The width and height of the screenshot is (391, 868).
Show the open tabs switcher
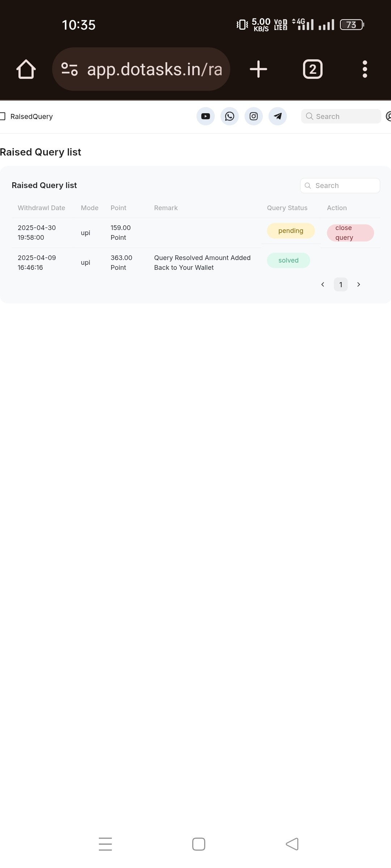(x=313, y=69)
